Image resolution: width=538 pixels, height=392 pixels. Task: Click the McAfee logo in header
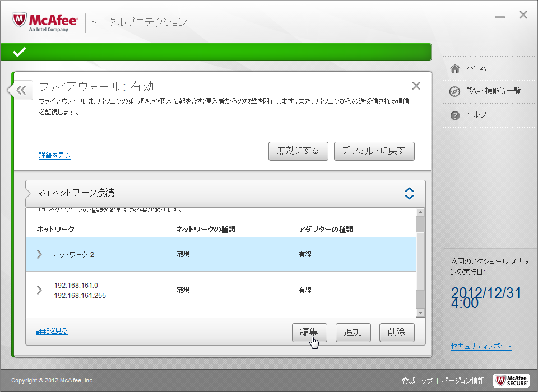[x=45, y=22]
